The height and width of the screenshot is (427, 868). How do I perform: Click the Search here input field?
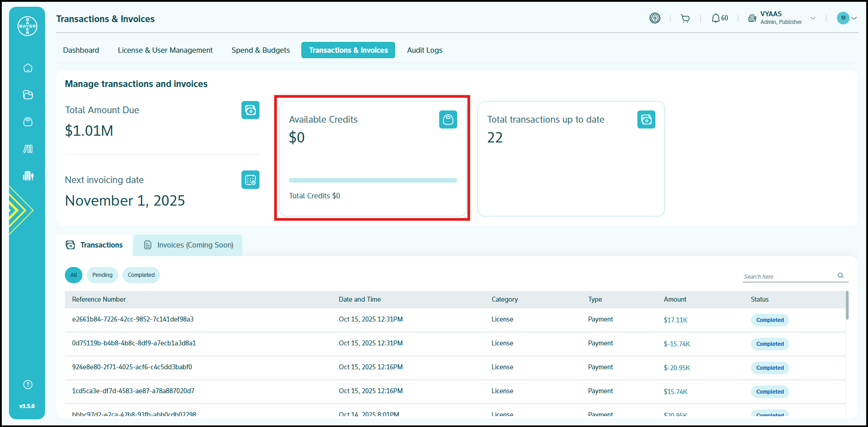(787, 276)
